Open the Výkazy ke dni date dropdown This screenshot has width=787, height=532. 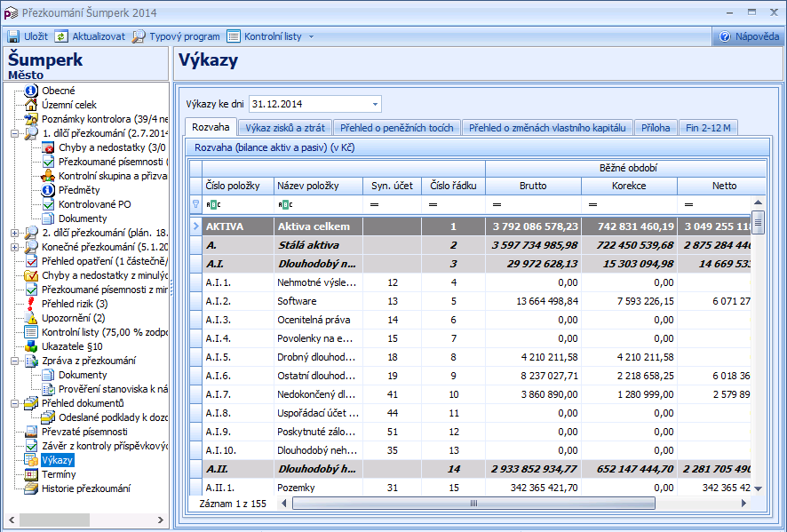(375, 105)
